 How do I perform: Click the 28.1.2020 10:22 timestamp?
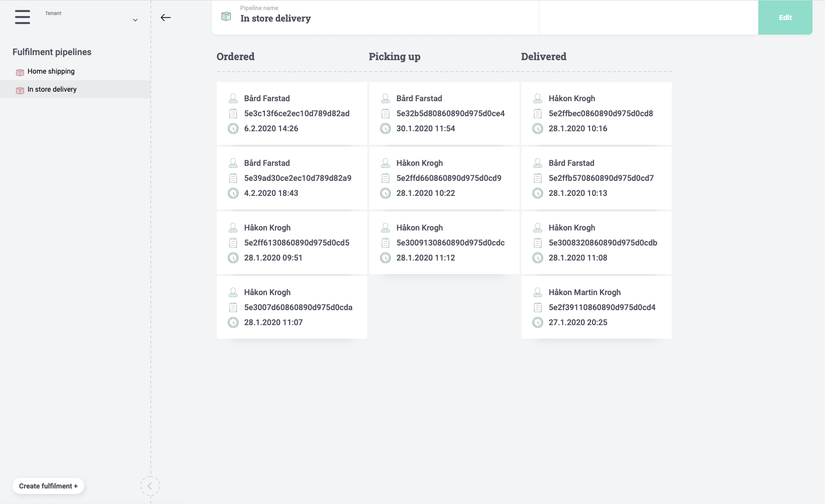(426, 193)
